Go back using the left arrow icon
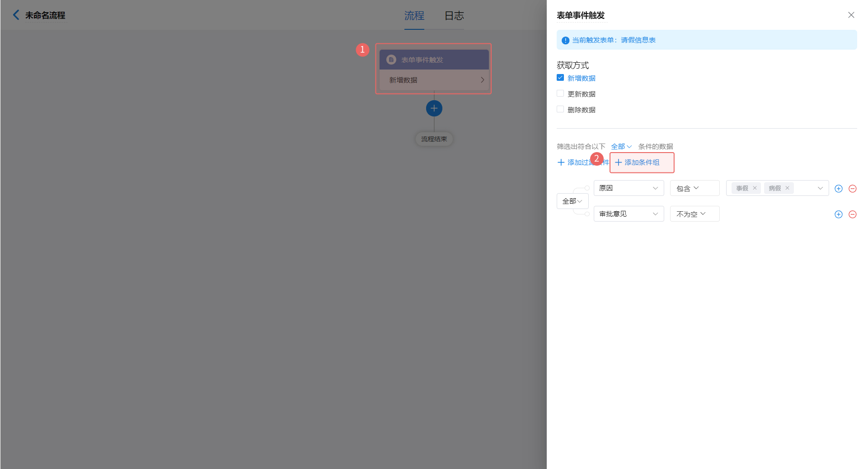Image resolution: width=868 pixels, height=469 pixels. tap(16, 15)
